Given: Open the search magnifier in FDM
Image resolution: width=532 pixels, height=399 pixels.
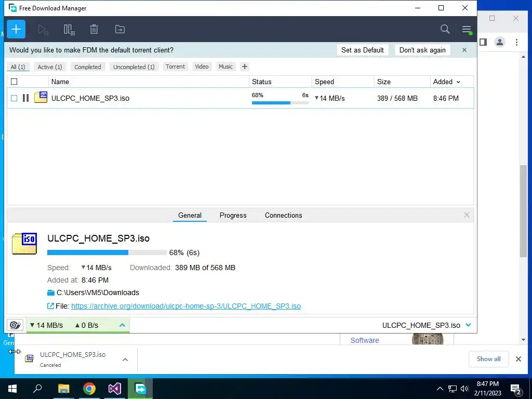Looking at the screenshot, I should (445, 29).
